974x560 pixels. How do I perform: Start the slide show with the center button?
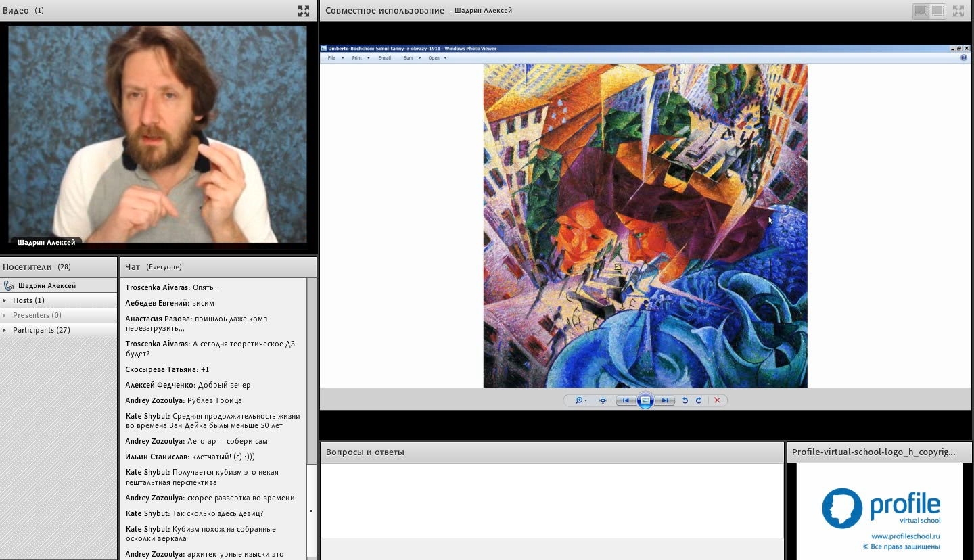pyautogui.click(x=645, y=400)
